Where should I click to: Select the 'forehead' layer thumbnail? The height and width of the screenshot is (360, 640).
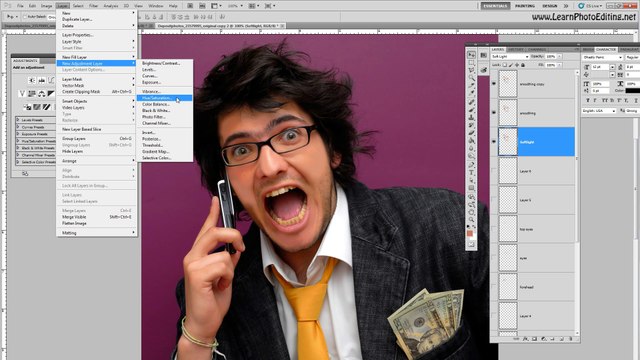point(508,287)
